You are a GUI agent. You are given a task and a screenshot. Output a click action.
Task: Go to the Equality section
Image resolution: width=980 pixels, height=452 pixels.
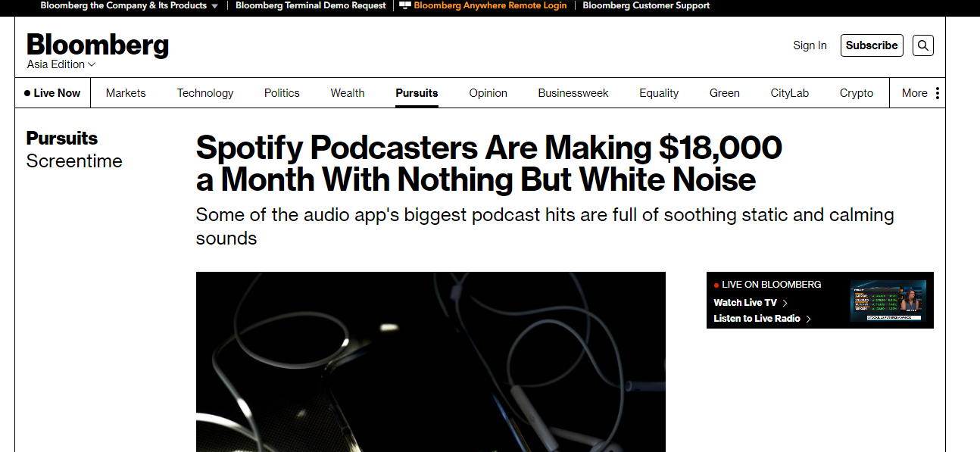(x=659, y=93)
